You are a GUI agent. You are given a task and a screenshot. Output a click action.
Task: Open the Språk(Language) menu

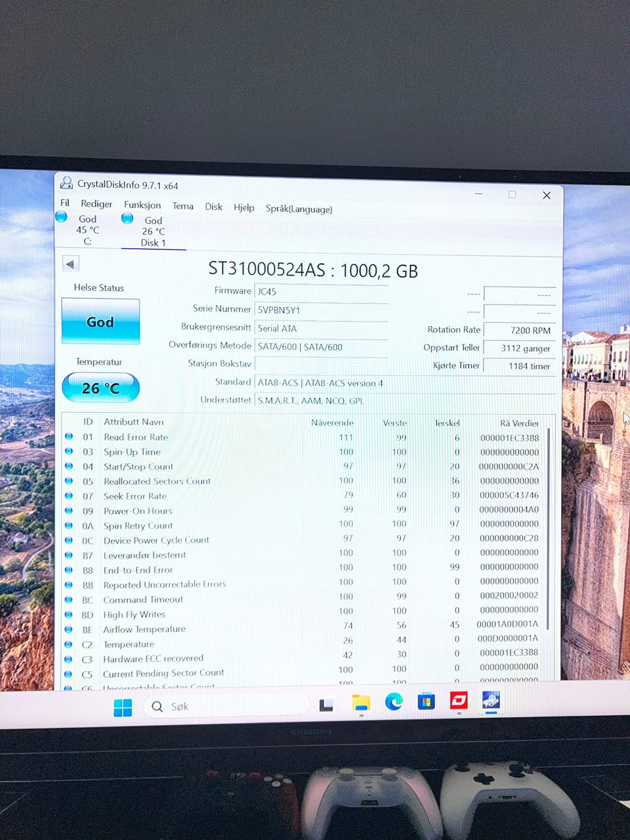click(x=299, y=209)
